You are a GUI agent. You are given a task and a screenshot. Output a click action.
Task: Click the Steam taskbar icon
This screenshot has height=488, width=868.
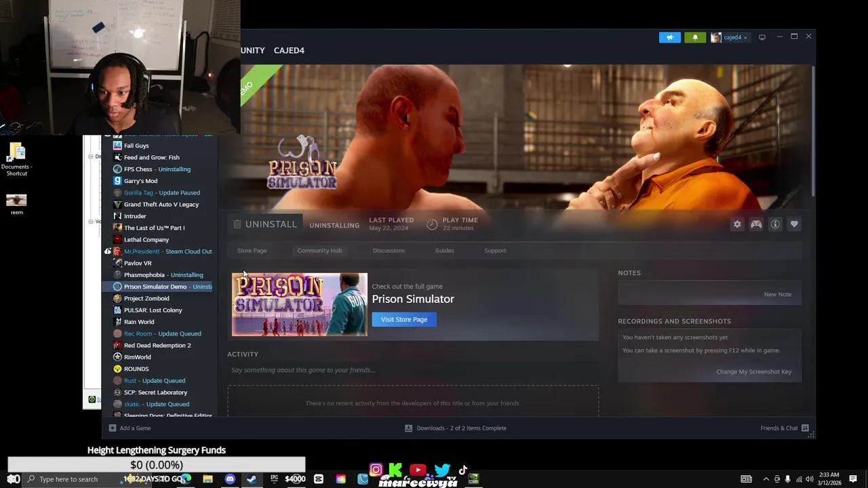point(252,479)
